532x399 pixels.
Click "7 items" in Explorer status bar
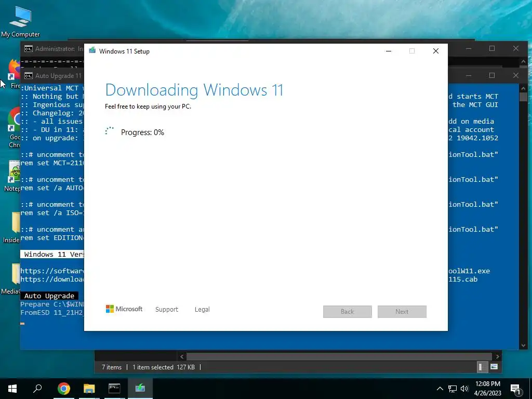point(112,367)
